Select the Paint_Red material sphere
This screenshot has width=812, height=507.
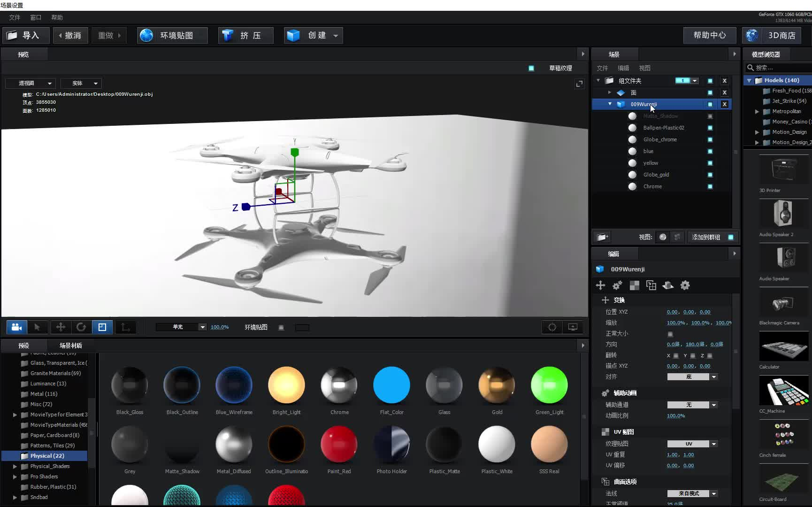point(339,444)
